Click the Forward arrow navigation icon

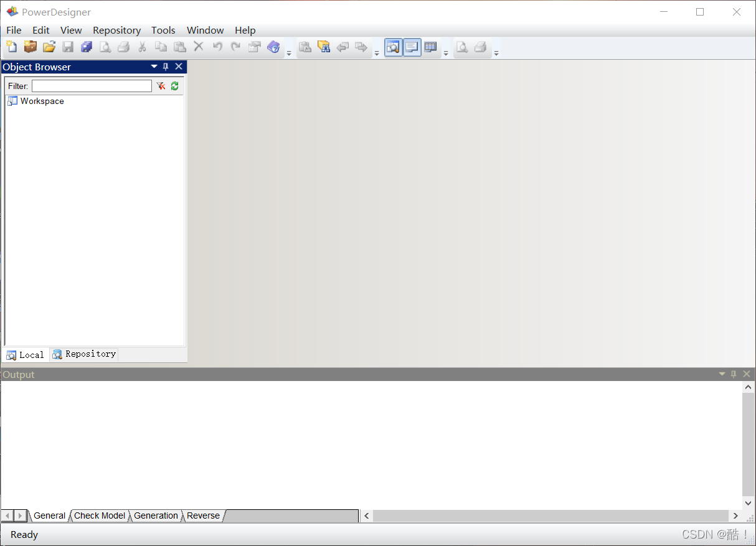pyautogui.click(x=361, y=47)
